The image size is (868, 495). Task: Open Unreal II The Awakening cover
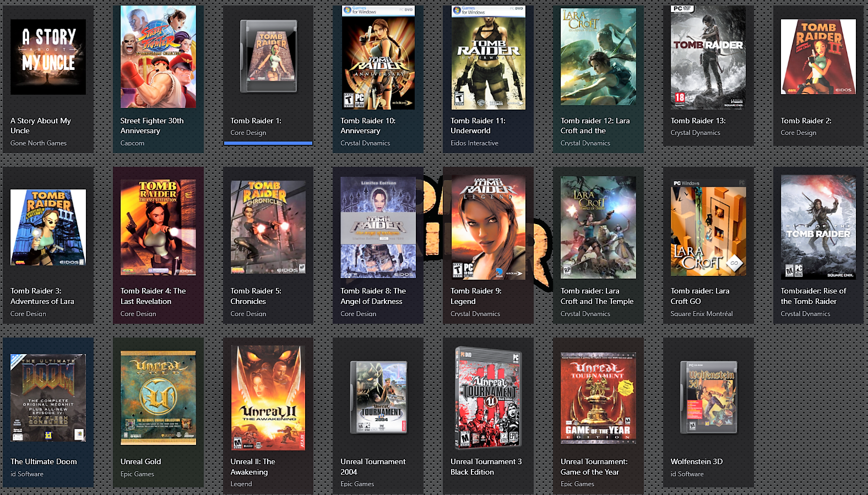(268, 398)
